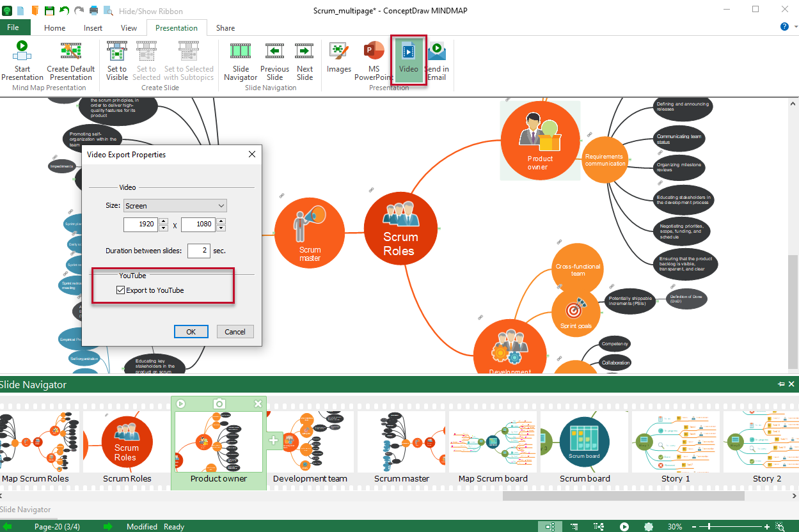This screenshot has width=799, height=532.
Task: Click Hide/Show Ribbon text
Action: 150,11
